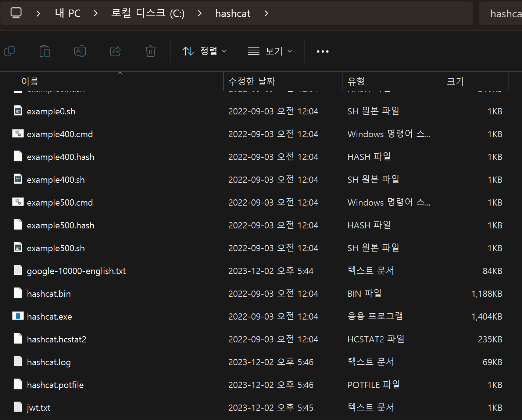522x420 pixels.
Task: Click the 235KB size value
Action: click(490, 339)
